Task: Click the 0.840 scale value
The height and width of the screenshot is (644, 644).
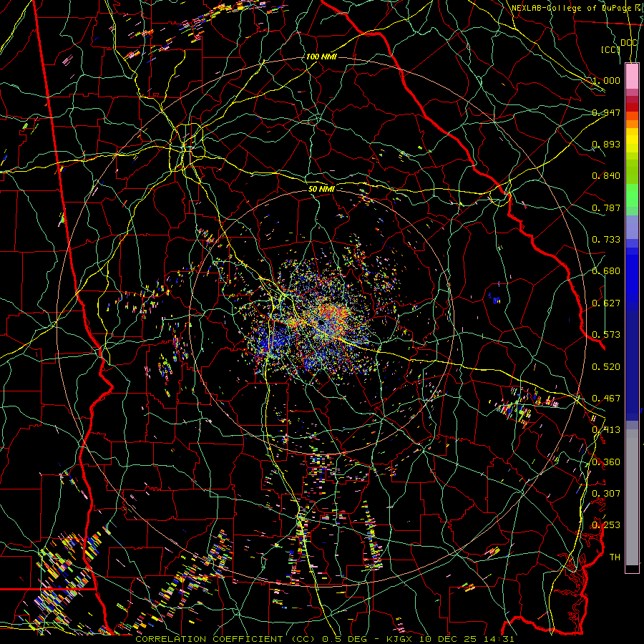Action: tap(606, 175)
